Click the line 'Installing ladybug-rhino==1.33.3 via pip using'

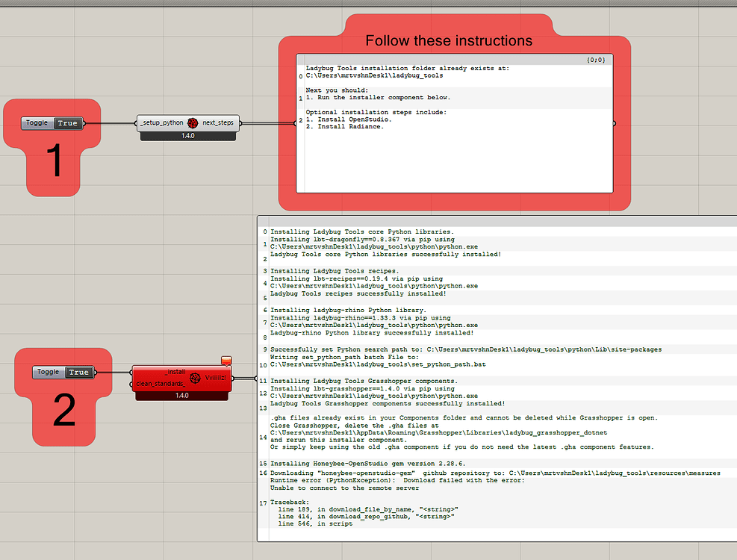tap(360, 318)
